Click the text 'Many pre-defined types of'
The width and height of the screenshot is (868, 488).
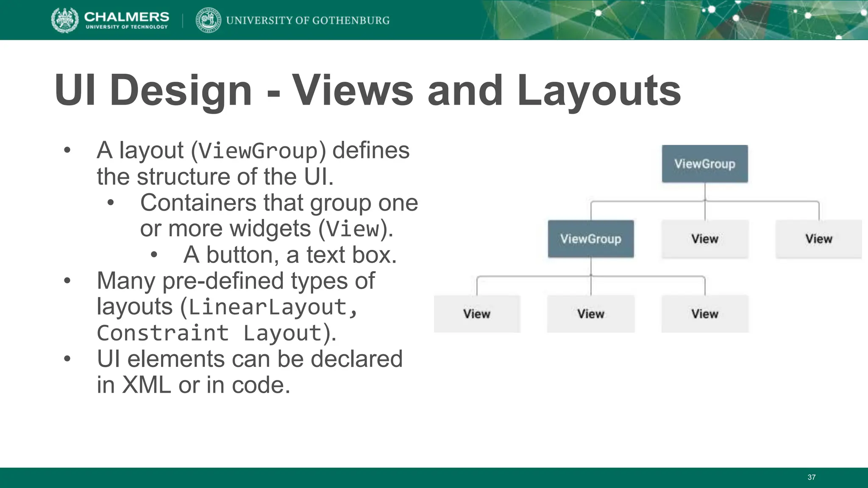(236, 280)
